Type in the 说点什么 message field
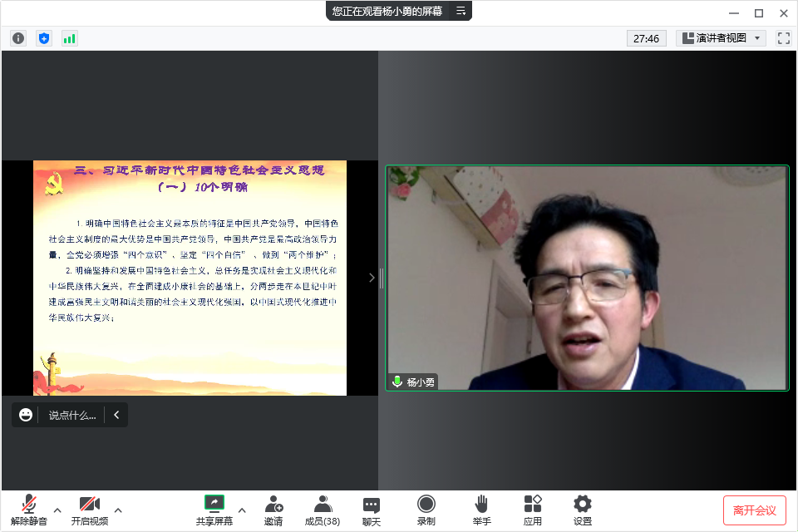The image size is (798, 532). coord(72,415)
